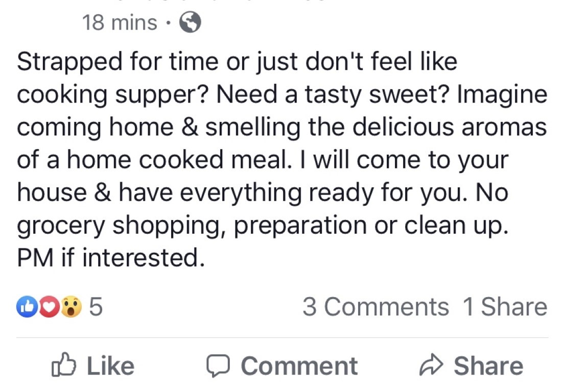The width and height of the screenshot is (565, 392).
Task: Open the "18 mins" post timestamp
Action: click(x=120, y=22)
